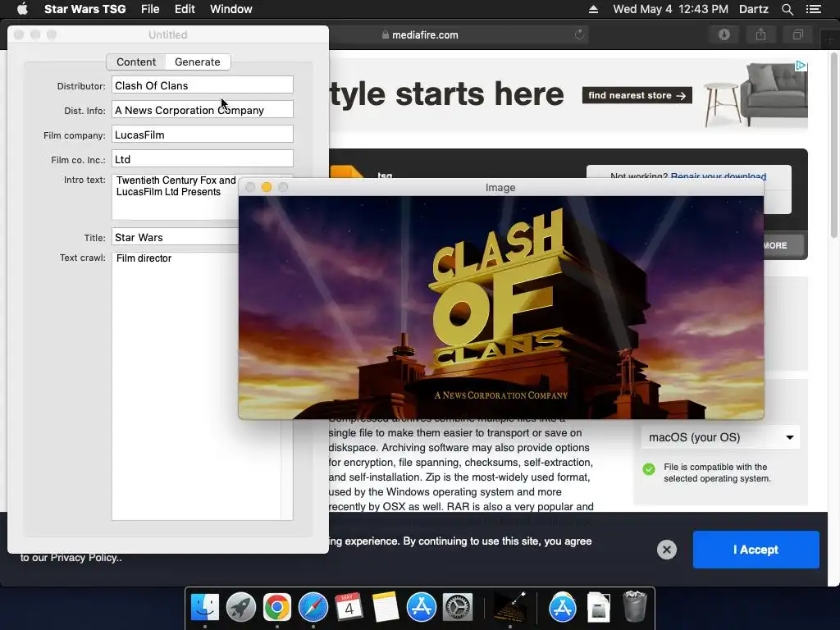The height and width of the screenshot is (630, 840).
Task: Click the Star Wars TSG dock icon
Action: tap(509, 608)
